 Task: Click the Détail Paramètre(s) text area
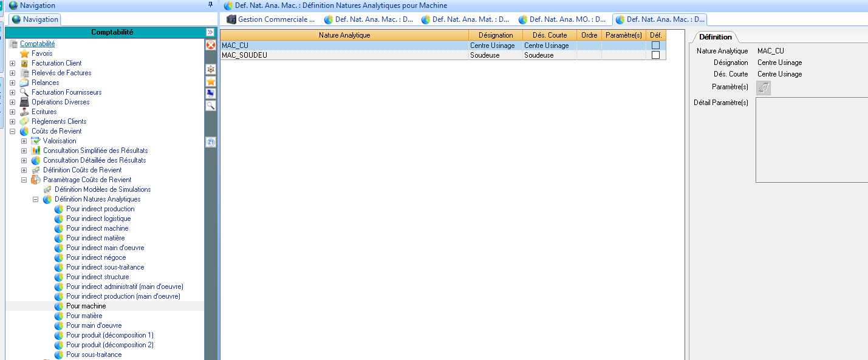tap(811, 140)
